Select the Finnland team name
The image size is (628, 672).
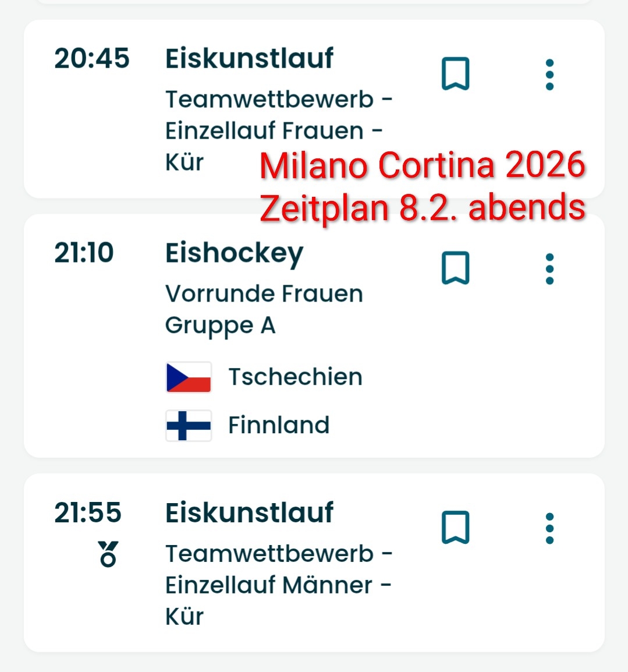point(279,426)
